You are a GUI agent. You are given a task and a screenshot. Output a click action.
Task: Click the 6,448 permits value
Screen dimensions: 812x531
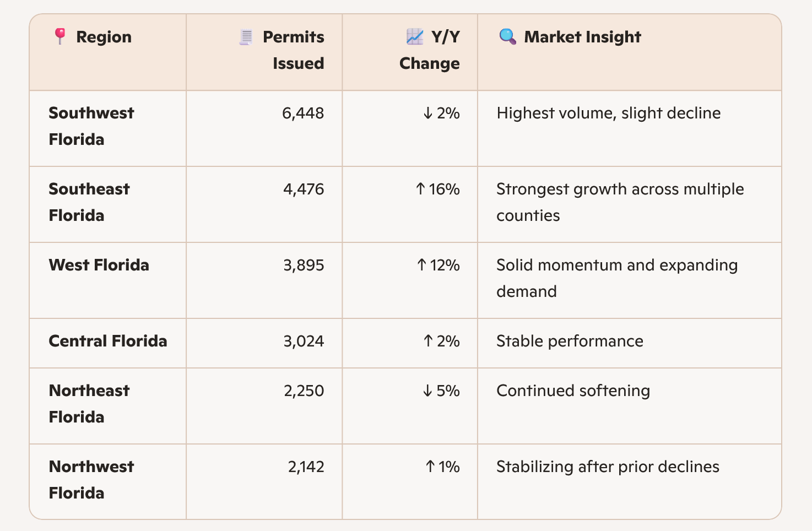(303, 113)
